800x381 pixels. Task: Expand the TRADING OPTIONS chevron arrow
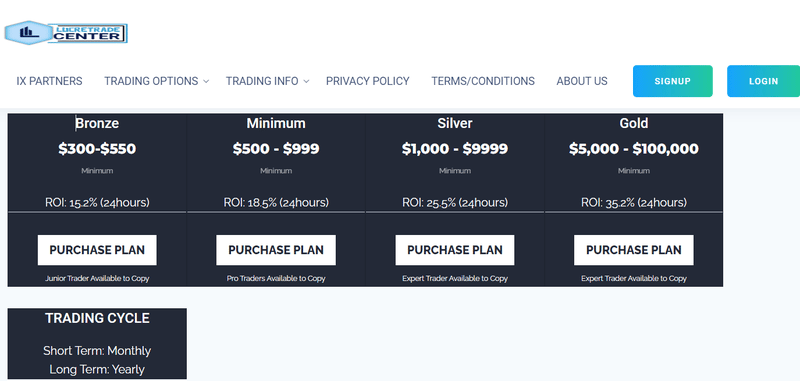click(206, 82)
